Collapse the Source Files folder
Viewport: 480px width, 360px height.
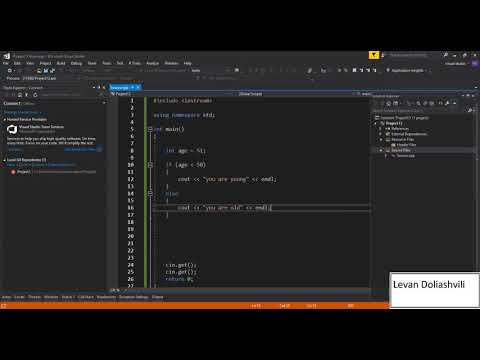pos(381,150)
